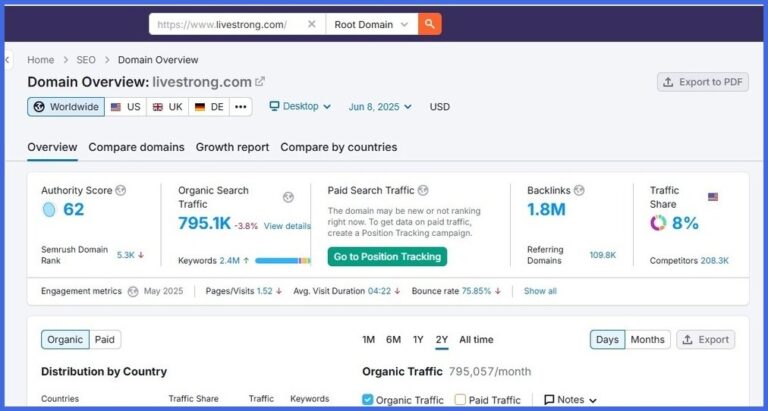Click the Traffic Share 8% value
The image size is (768, 411).
[685, 223]
